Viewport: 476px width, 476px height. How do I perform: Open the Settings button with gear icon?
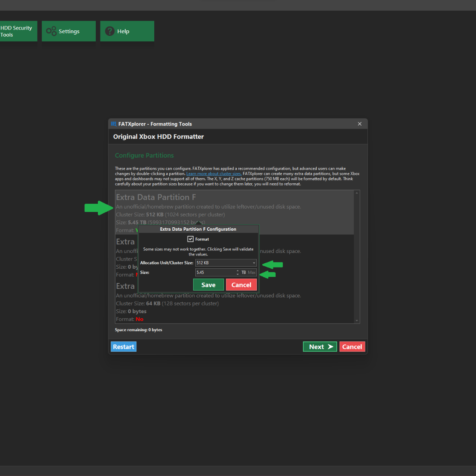pyautogui.click(x=69, y=31)
